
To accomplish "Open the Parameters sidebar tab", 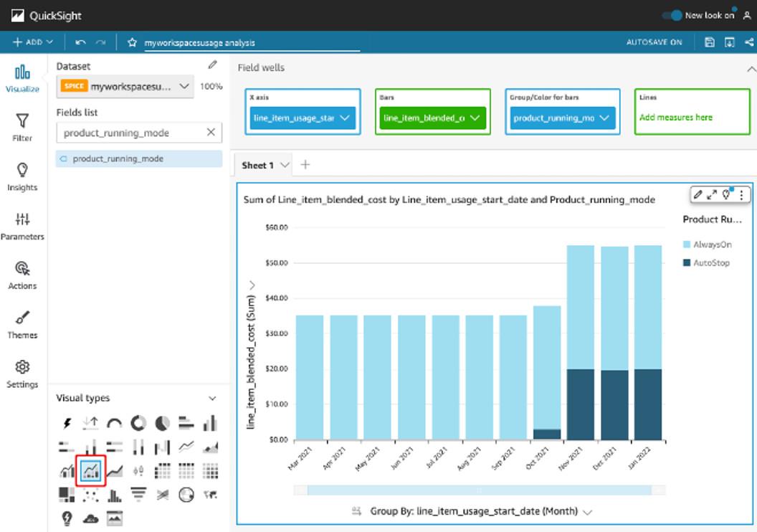I will point(22,227).
